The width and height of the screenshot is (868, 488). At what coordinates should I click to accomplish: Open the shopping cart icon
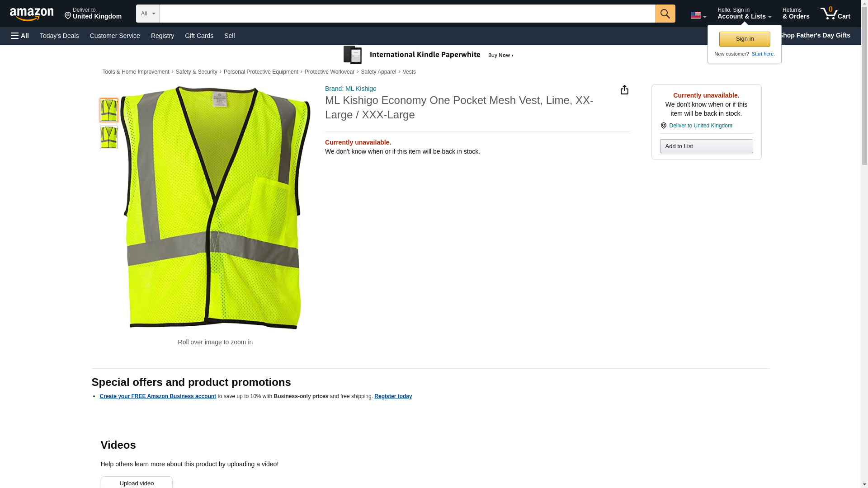835,14
